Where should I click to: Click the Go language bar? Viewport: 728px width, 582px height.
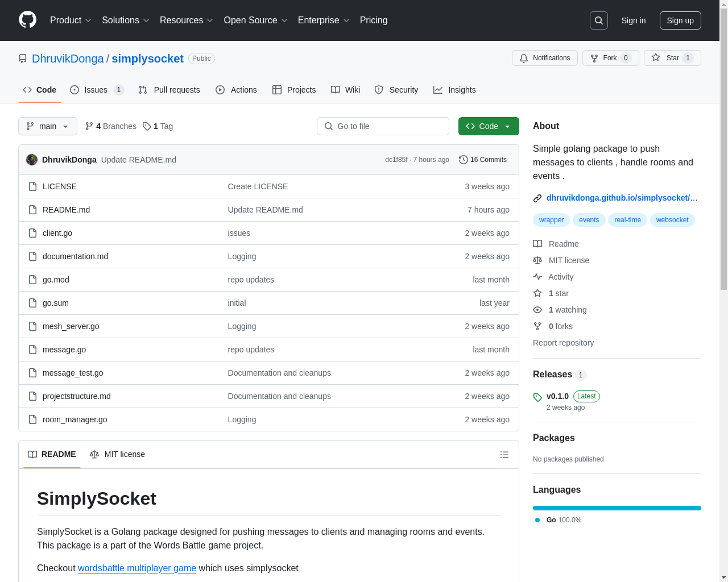617,508
